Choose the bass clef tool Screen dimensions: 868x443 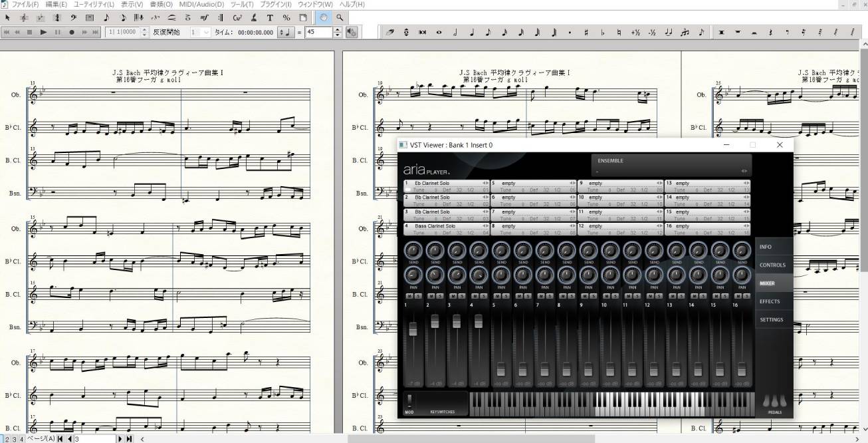coord(73,17)
